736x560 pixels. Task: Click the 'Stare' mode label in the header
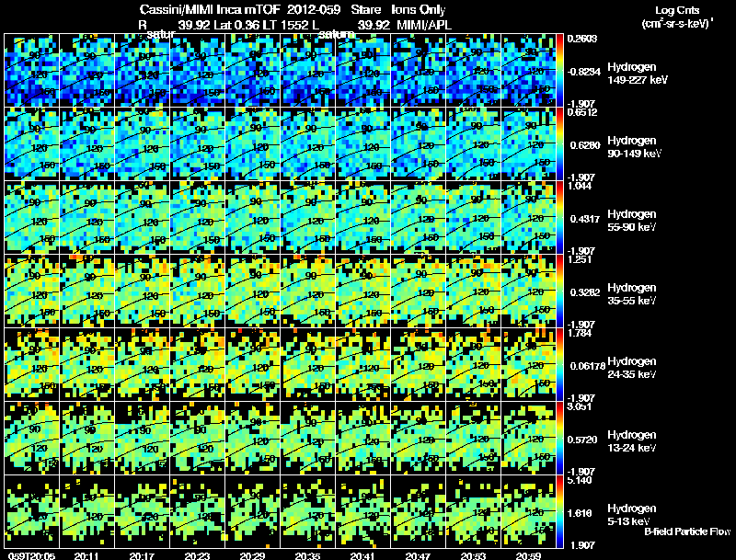(365, 10)
